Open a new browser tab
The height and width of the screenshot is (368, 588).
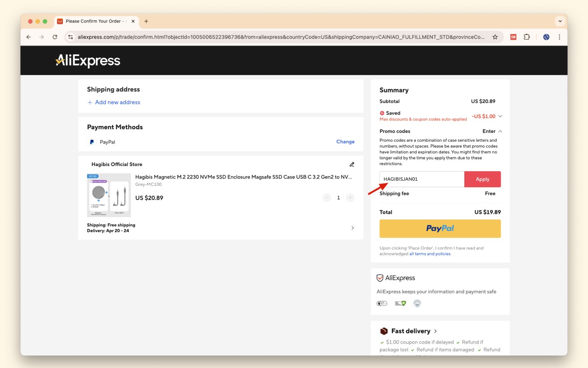(146, 21)
